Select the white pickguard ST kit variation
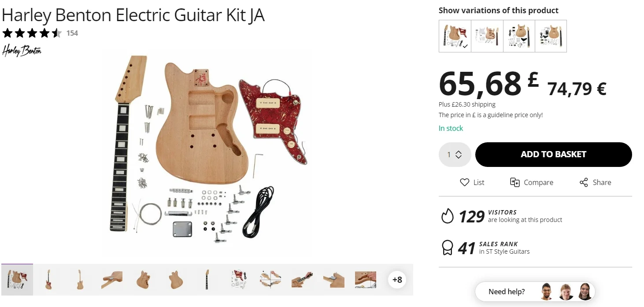Screen dimensions: 644x307 point(487,36)
